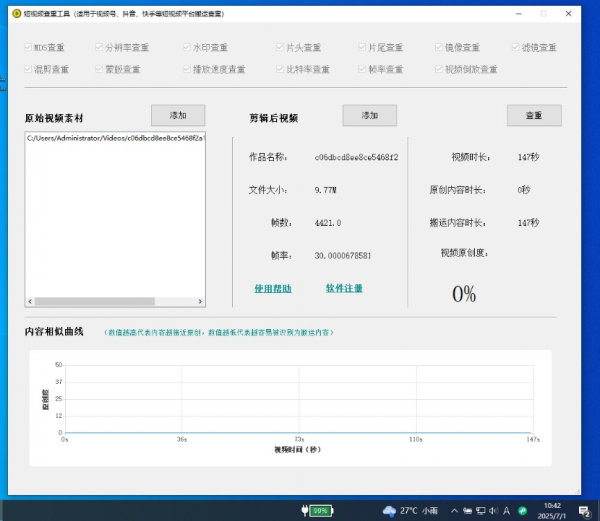Click the horizontal scrollbar thumb in file list
Image resolution: width=600 pixels, height=521 pixels.
pos(95,301)
